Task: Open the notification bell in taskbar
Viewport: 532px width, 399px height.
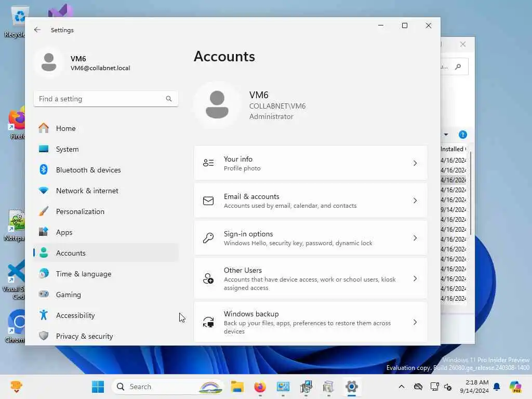Action: coord(497,387)
